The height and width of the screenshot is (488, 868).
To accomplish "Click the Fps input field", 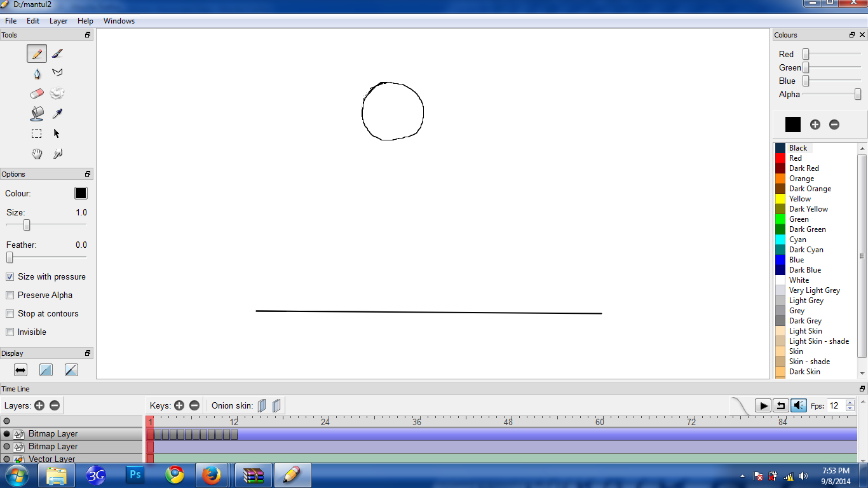I will (836, 405).
